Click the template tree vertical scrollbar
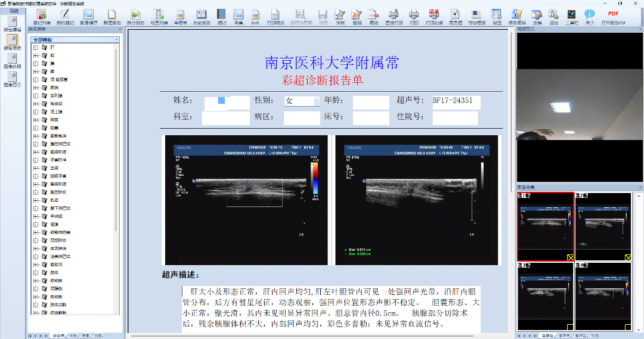 [116, 139]
